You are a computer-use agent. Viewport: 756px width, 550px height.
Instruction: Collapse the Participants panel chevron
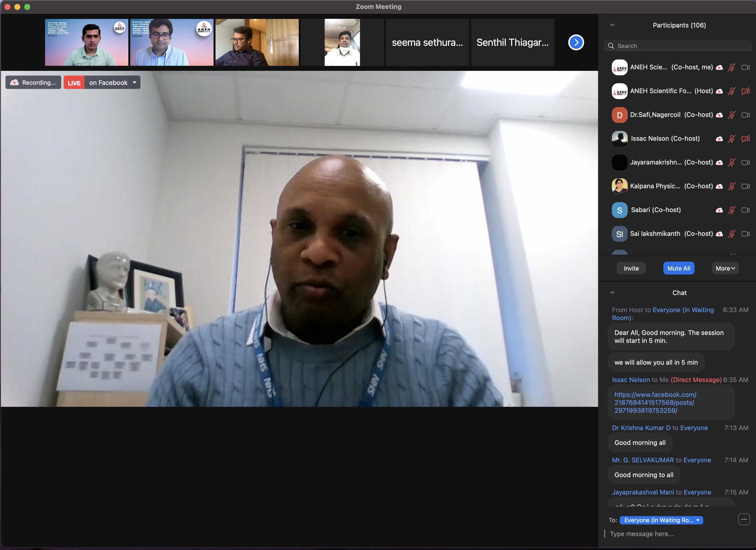coord(612,25)
